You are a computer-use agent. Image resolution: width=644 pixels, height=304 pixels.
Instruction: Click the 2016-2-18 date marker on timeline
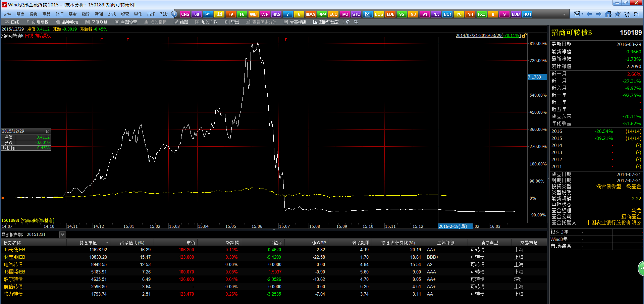455,226
